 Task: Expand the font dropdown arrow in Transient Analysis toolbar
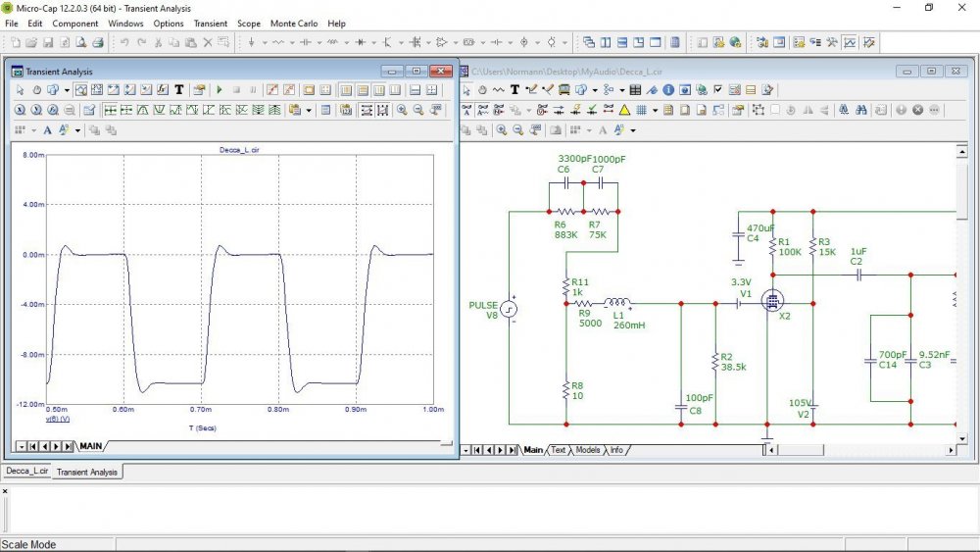(x=77, y=129)
